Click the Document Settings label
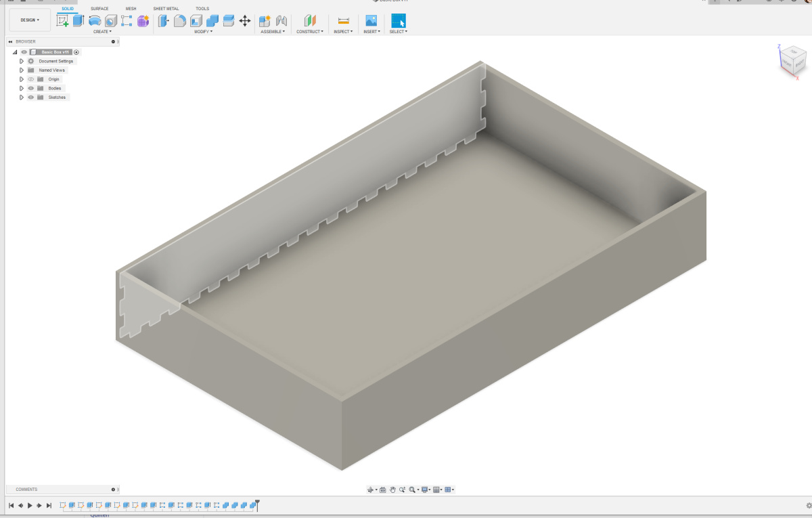812x518 pixels. click(56, 61)
